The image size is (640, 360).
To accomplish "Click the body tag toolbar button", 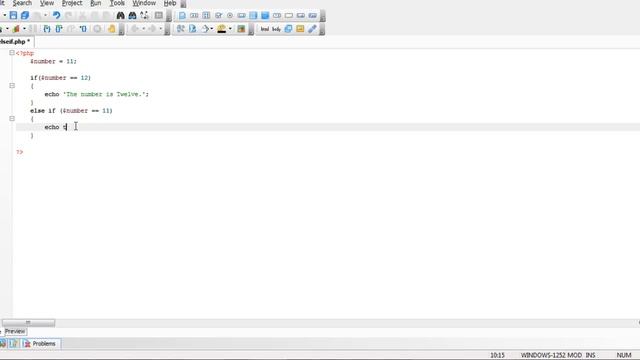I will click(276, 29).
